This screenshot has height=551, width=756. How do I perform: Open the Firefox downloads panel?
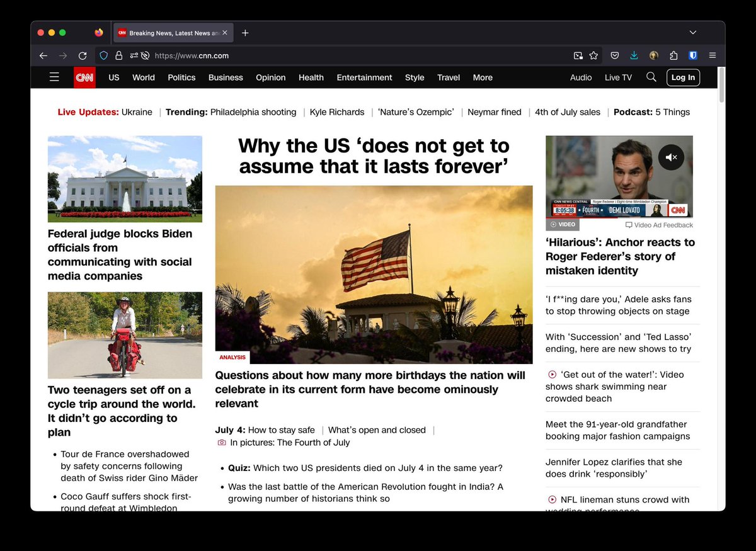(x=634, y=55)
